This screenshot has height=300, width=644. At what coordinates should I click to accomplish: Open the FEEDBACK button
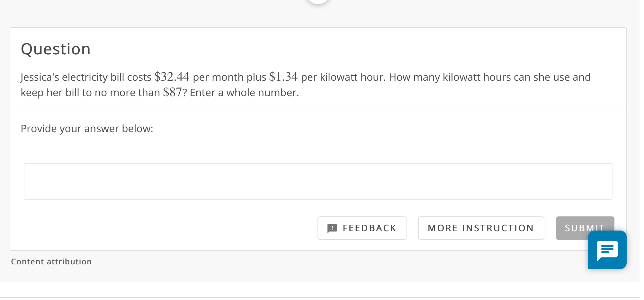coord(362,228)
